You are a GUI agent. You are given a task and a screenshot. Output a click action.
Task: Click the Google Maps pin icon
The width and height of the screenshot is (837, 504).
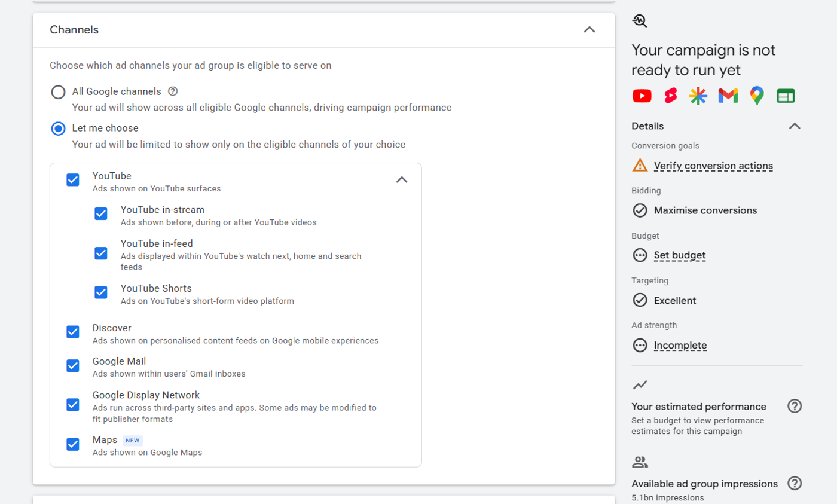(757, 96)
